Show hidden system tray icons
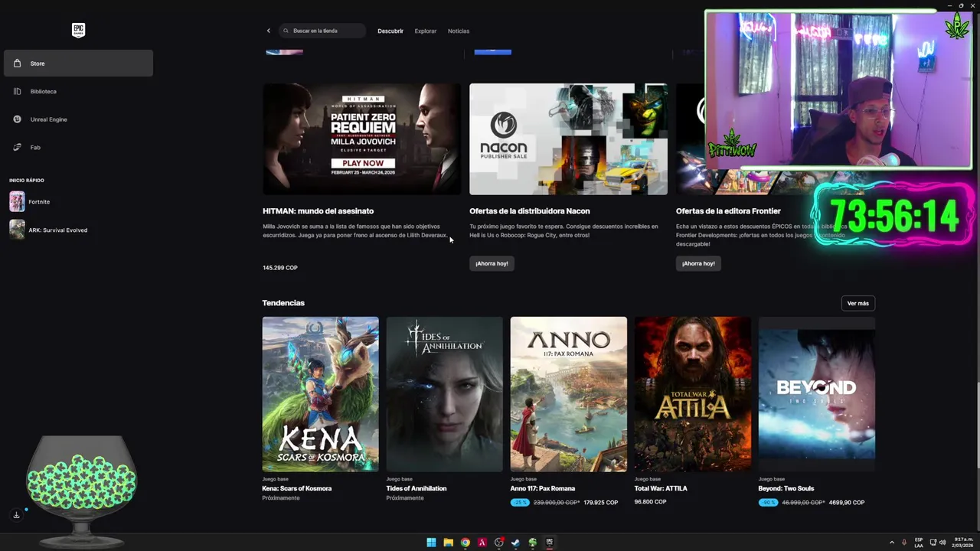 [x=891, y=543]
